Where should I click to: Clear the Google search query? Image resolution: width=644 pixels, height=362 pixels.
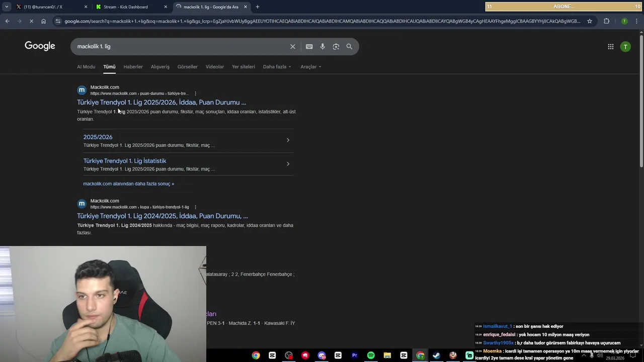[293, 46]
